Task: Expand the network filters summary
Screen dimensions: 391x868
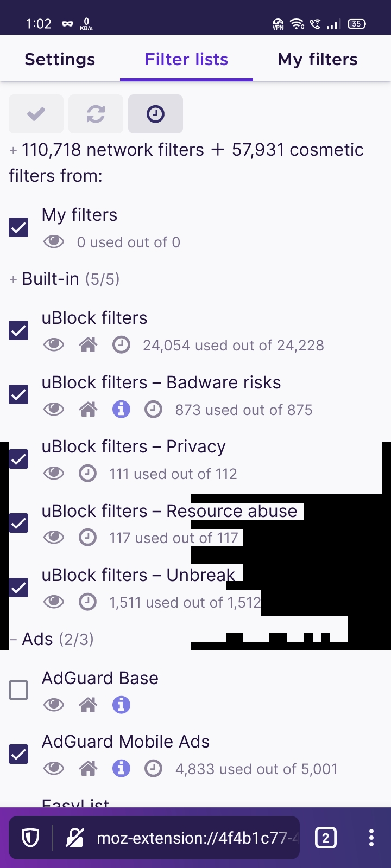Action: tap(12, 150)
